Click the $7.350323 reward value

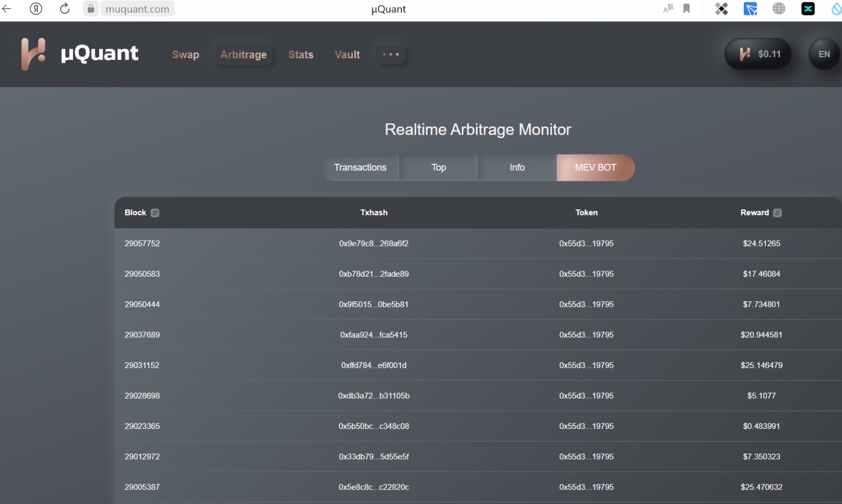761,456
